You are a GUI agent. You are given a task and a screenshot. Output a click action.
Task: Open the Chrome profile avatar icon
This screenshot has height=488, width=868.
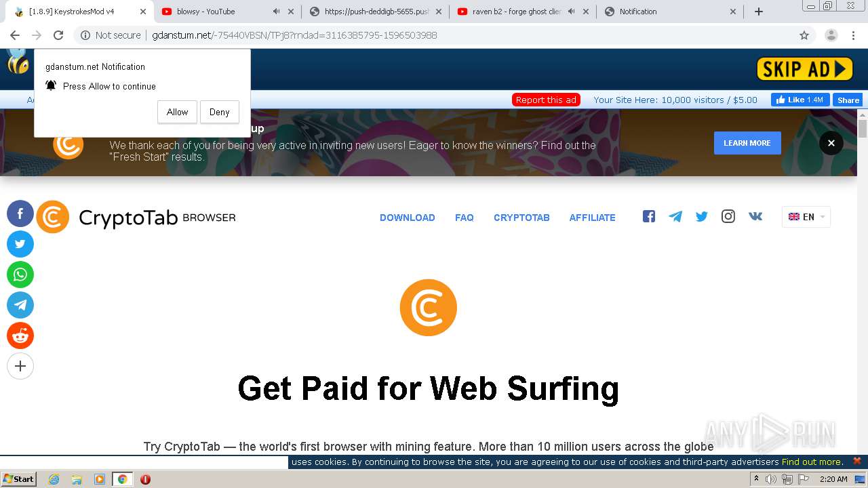click(x=831, y=35)
